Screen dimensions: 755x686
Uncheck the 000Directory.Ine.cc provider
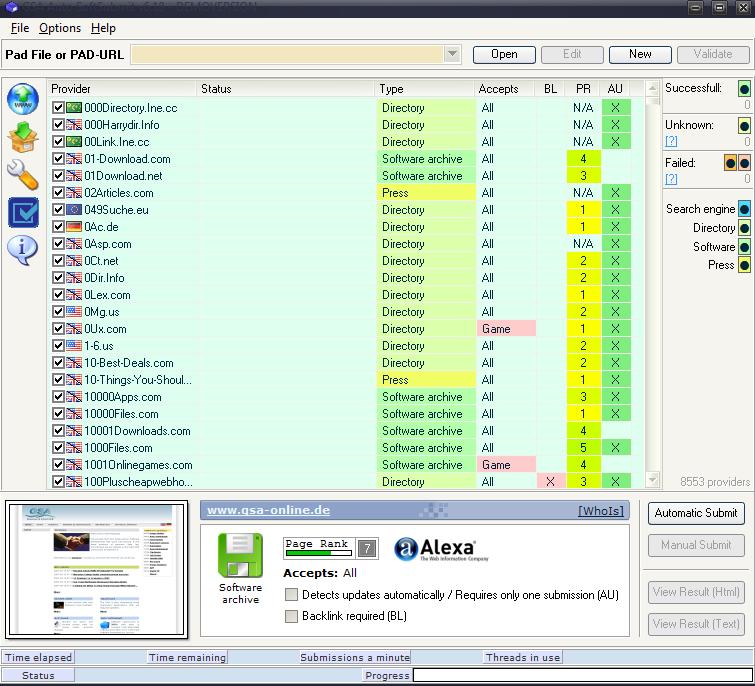coord(58,107)
